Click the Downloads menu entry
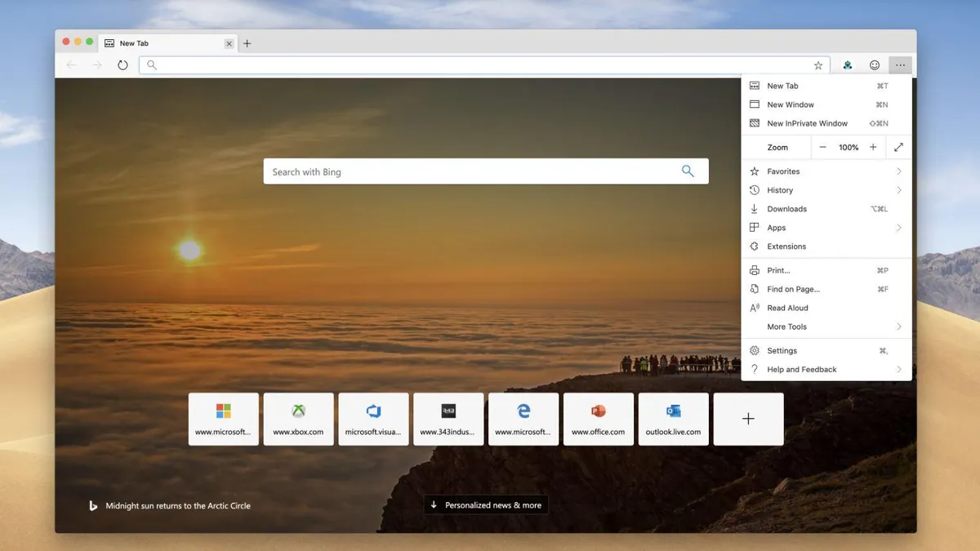The height and width of the screenshot is (551, 980). [x=786, y=208]
